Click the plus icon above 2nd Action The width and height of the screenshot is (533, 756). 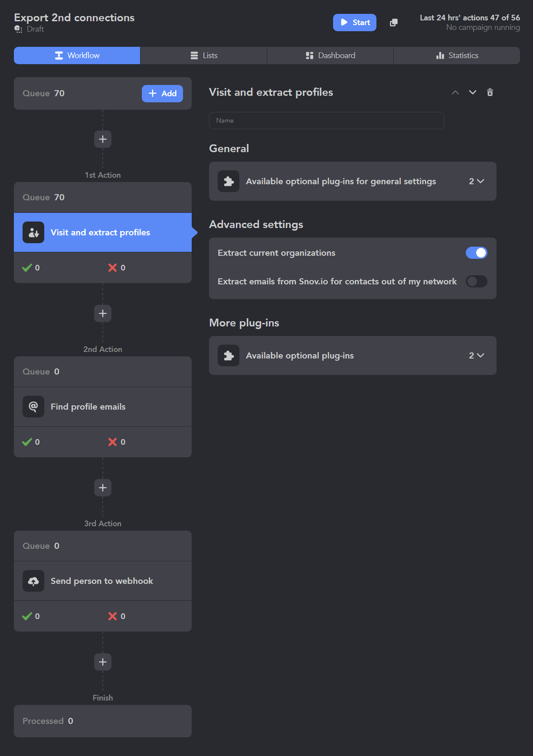pyautogui.click(x=103, y=313)
